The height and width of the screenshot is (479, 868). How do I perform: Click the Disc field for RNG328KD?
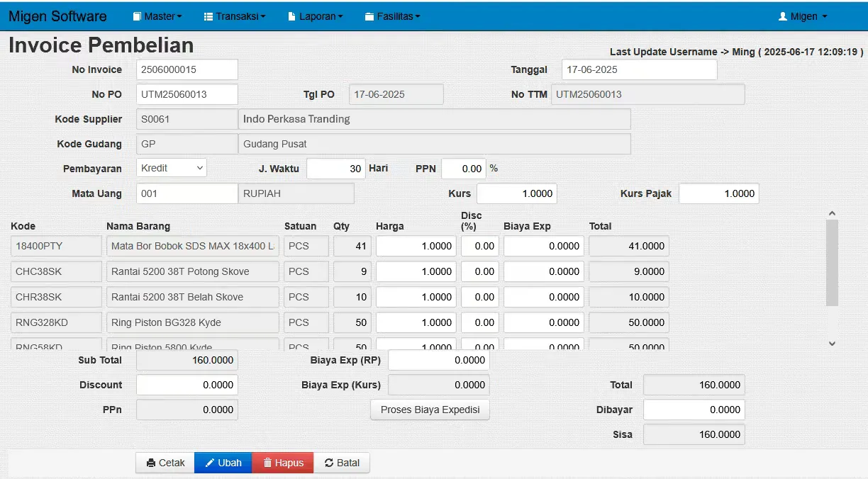[x=480, y=322]
